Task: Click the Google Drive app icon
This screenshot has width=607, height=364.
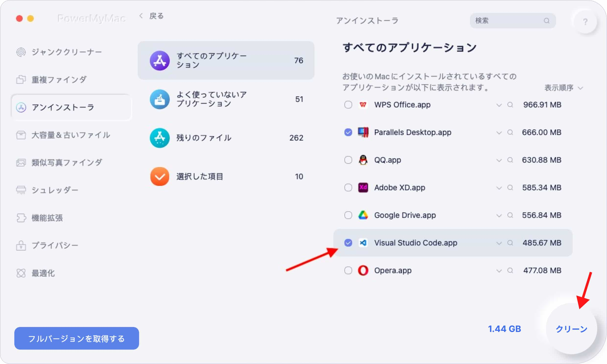Action: 363,215
